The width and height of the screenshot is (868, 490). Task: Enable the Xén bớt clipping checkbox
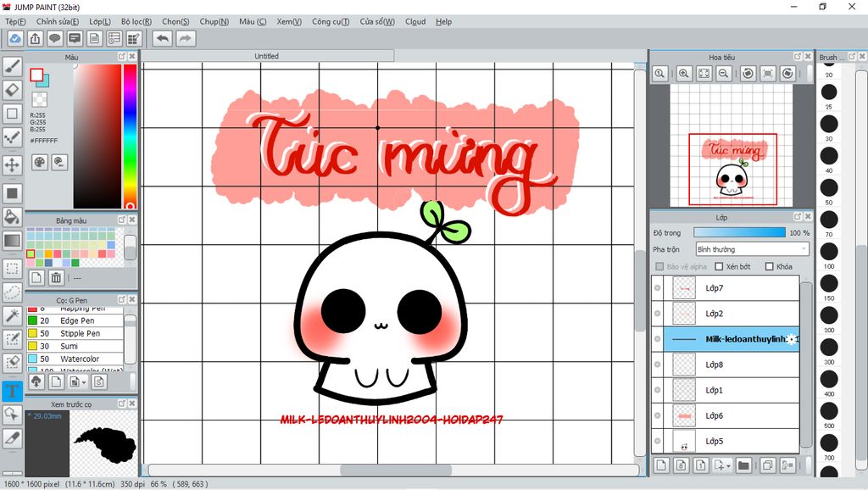(719, 266)
